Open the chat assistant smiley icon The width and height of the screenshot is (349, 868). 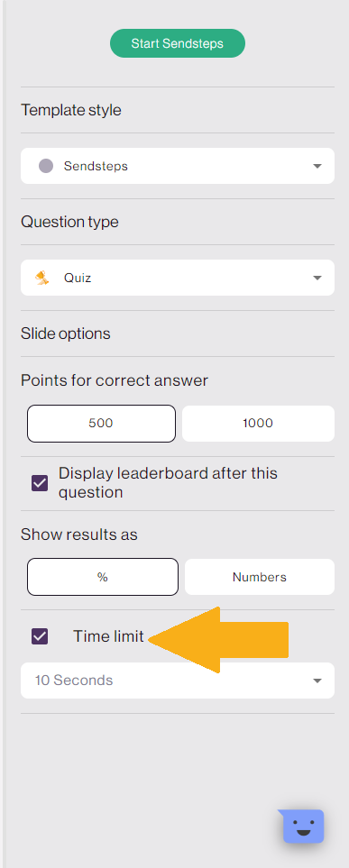[x=303, y=826]
